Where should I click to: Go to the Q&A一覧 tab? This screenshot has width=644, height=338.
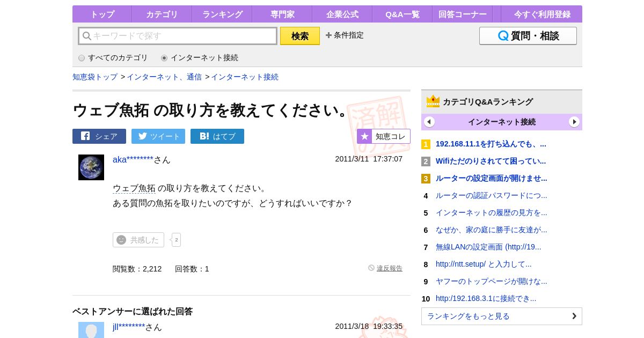[x=402, y=14]
